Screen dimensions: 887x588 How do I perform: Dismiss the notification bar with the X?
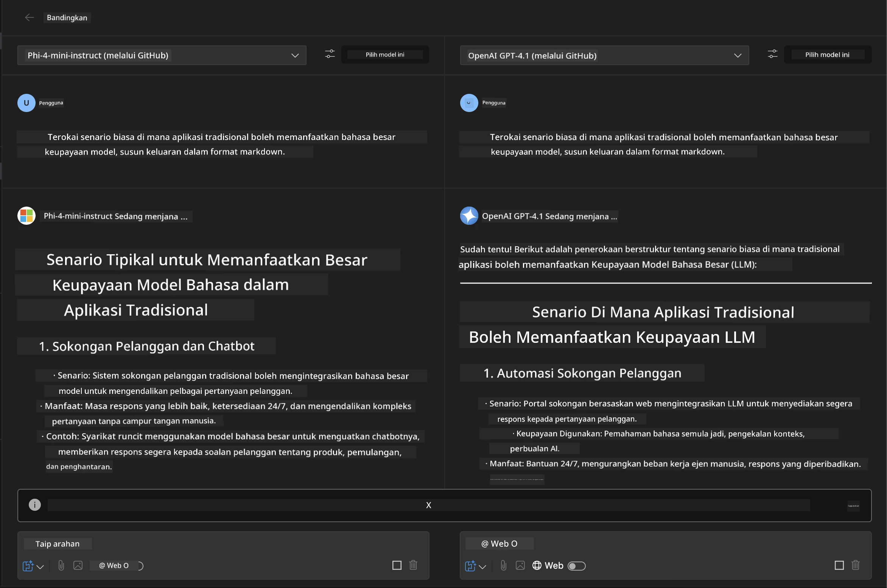tap(429, 505)
